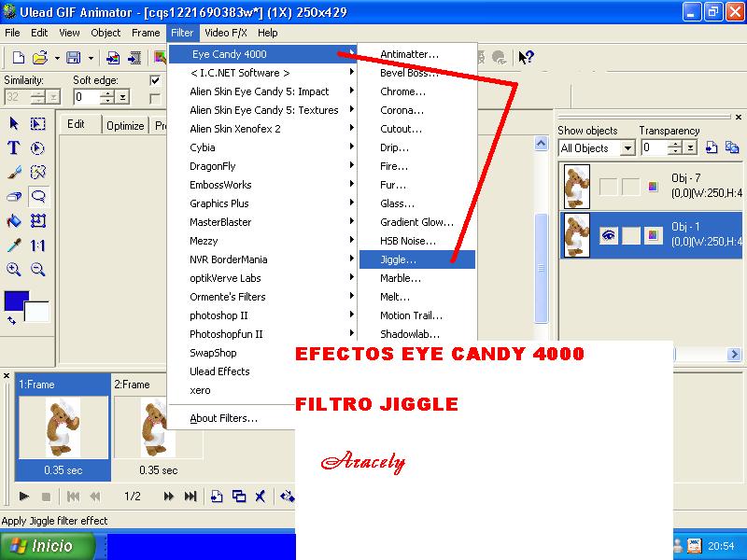Click the Inicio start button

click(x=48, y=546)
